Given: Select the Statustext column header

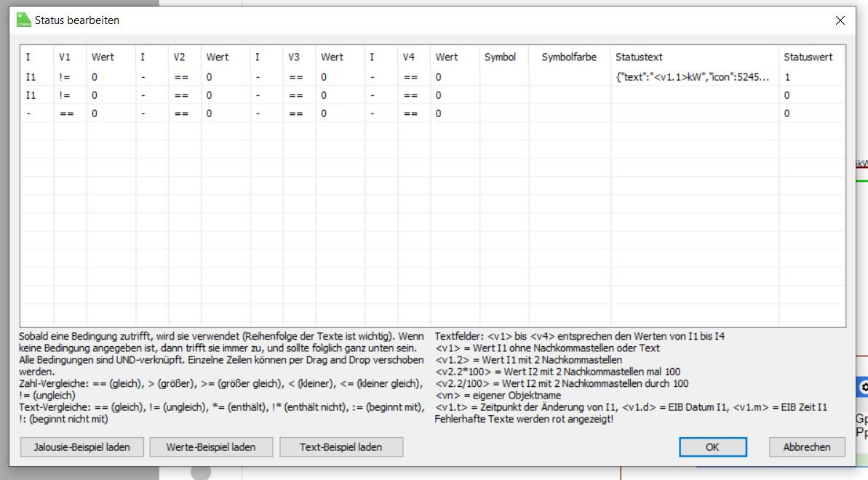Looking at the screenshot, I should pyautogui.click(x=694, y=57).
